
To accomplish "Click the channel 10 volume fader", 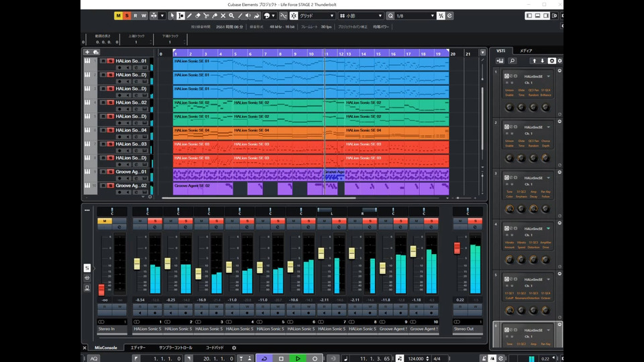I will [x=413, y=251].
